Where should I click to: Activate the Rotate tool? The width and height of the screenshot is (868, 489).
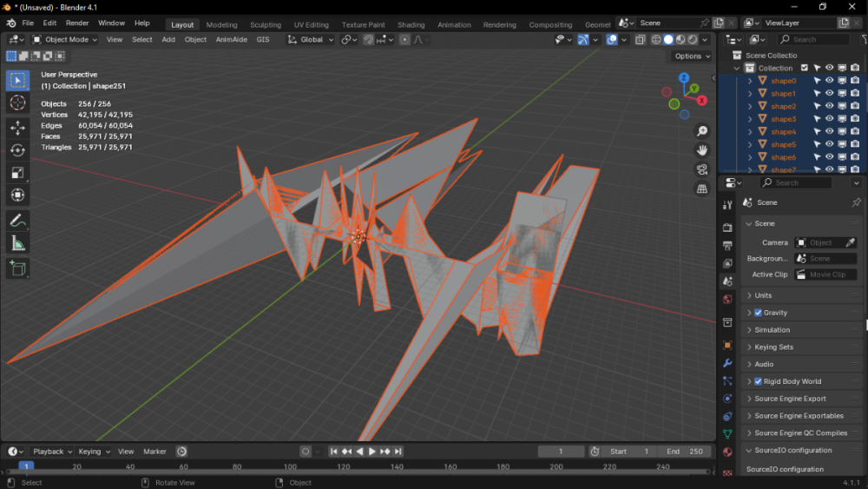pos(17,150)
